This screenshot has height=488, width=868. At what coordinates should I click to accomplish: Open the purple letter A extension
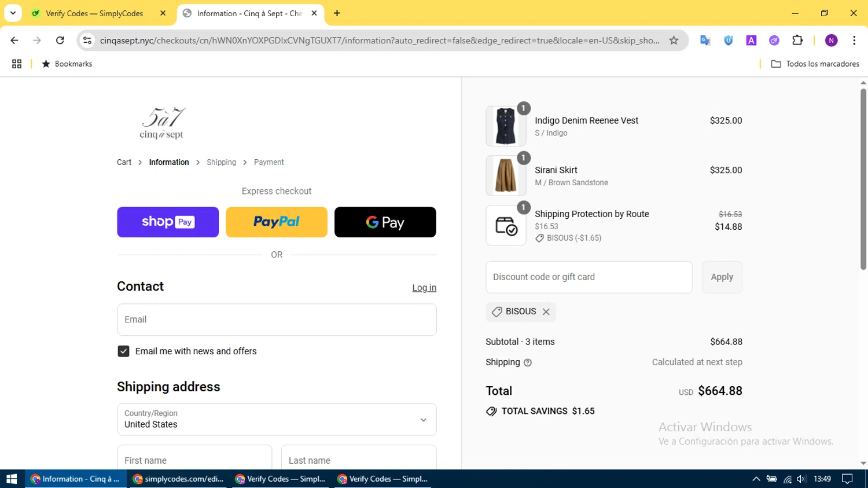(x=751, y=41)
